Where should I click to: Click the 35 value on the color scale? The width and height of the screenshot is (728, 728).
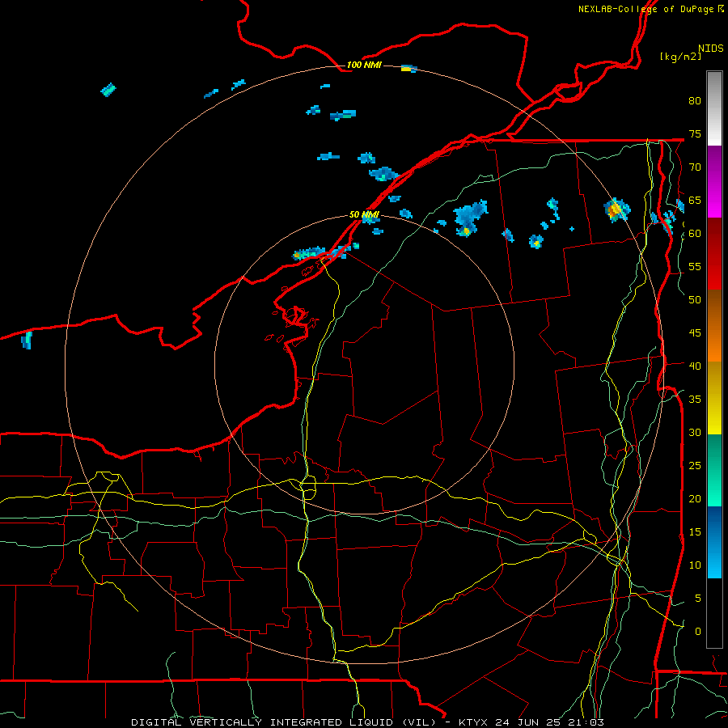pos(695,400)
